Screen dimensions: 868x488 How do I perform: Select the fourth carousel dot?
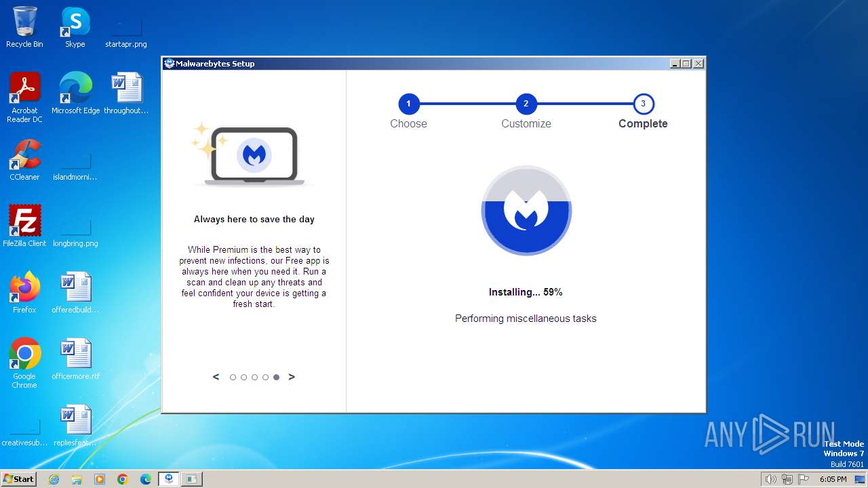(265, 378)
